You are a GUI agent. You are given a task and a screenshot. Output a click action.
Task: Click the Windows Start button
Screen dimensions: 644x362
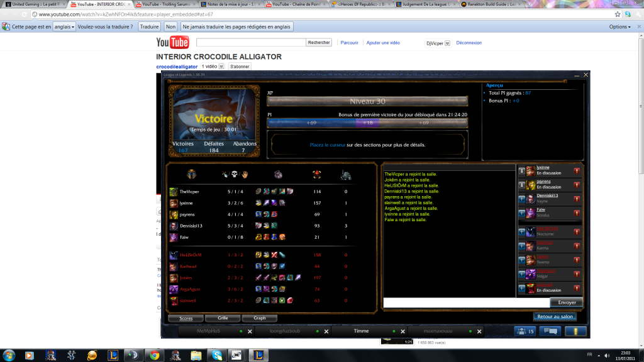point(9,355)
